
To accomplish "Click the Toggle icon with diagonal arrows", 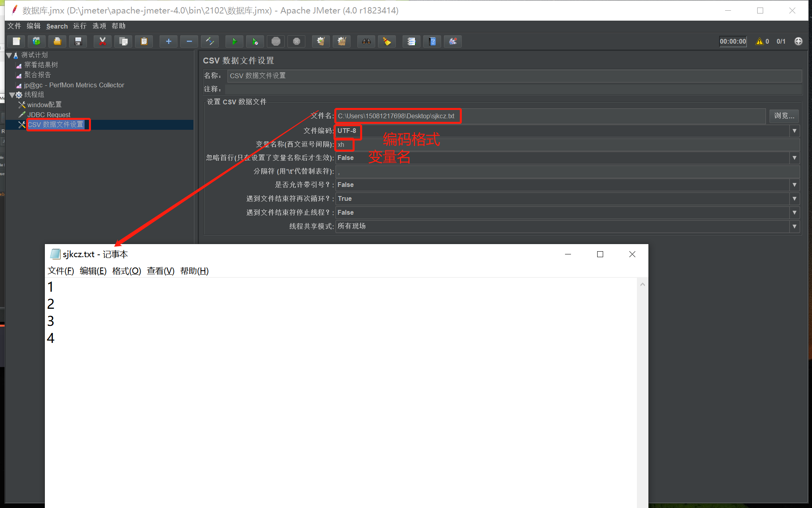I will tap(210, 41).
